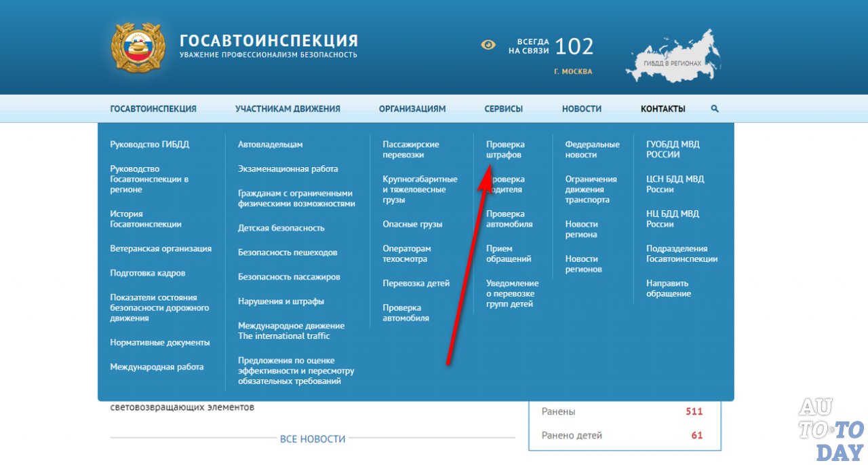
Task: Open Федеральные новости section
Action: (x=593, y=149)
